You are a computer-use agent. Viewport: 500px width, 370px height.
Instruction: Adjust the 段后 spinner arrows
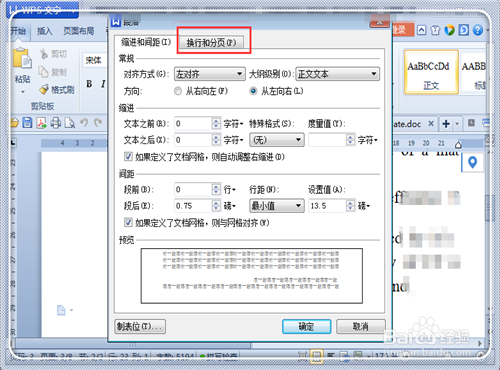click(x=216, y=206)
